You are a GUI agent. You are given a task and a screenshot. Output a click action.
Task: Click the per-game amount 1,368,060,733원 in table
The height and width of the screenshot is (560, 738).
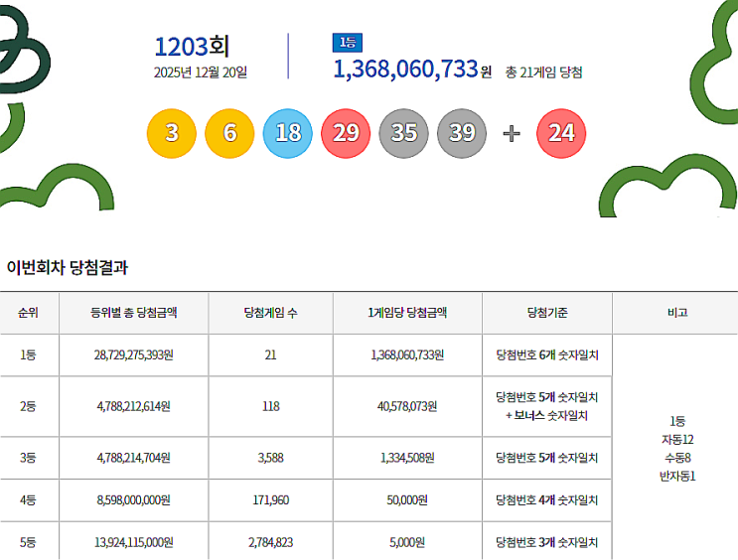[407, 354]
